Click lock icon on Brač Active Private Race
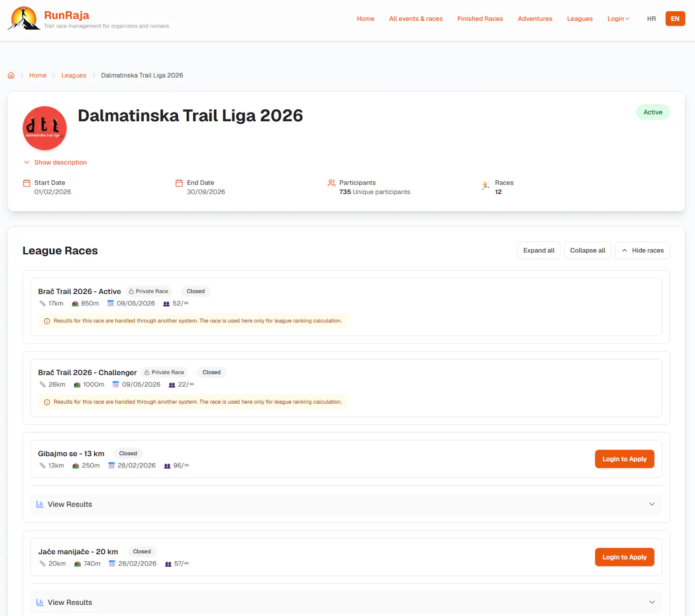Screen dimensions: 695x616 pyautogui.click(x=131, y=291)
